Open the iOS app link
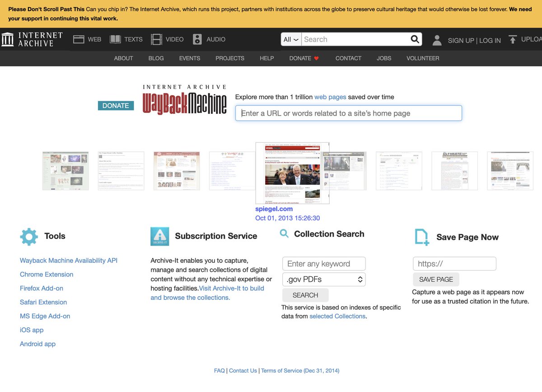 32,330
